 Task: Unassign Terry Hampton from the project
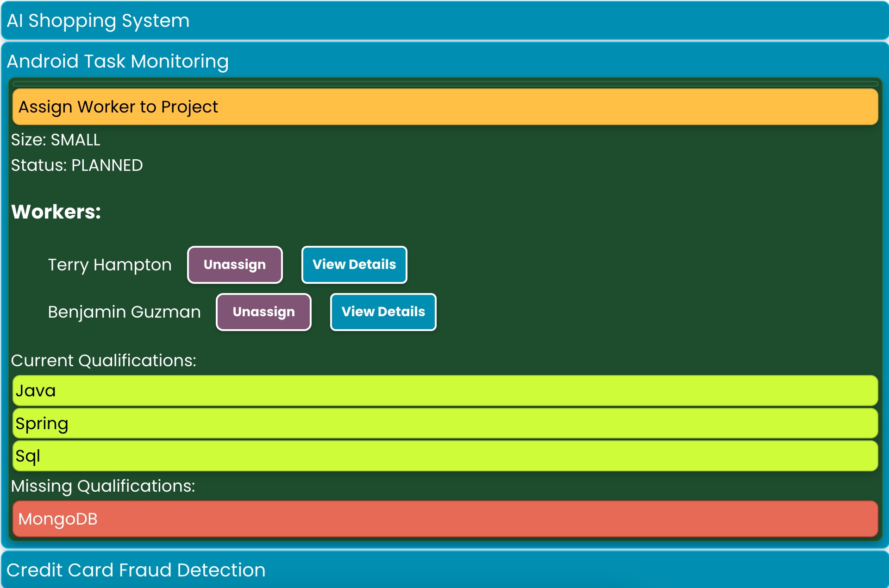(x=235, y=265)
